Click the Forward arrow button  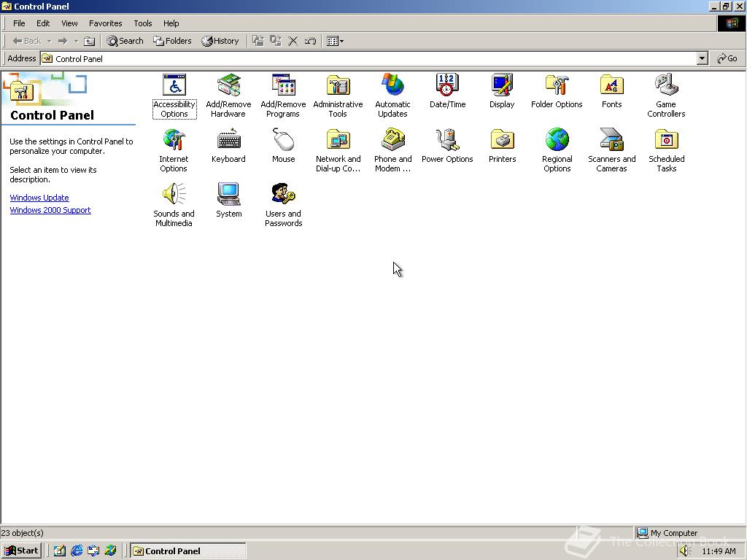(x=63, y=41)
